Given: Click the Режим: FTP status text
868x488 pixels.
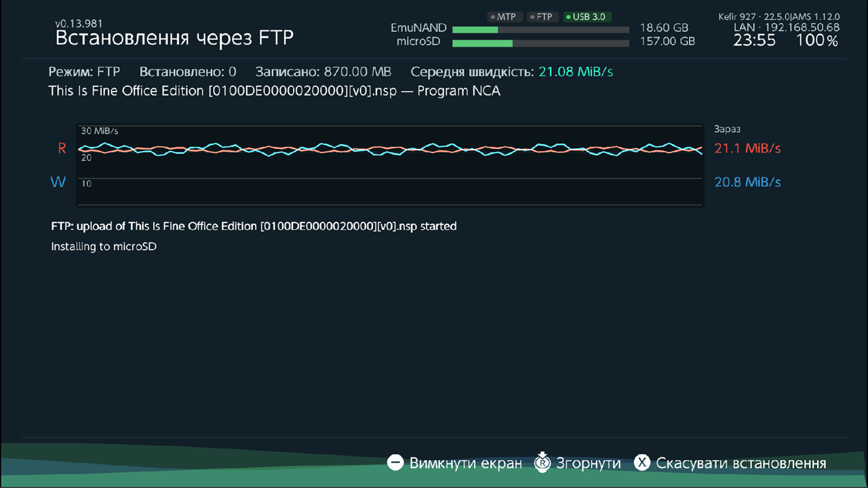Looking at the screenshot, I should coord(84,72).
